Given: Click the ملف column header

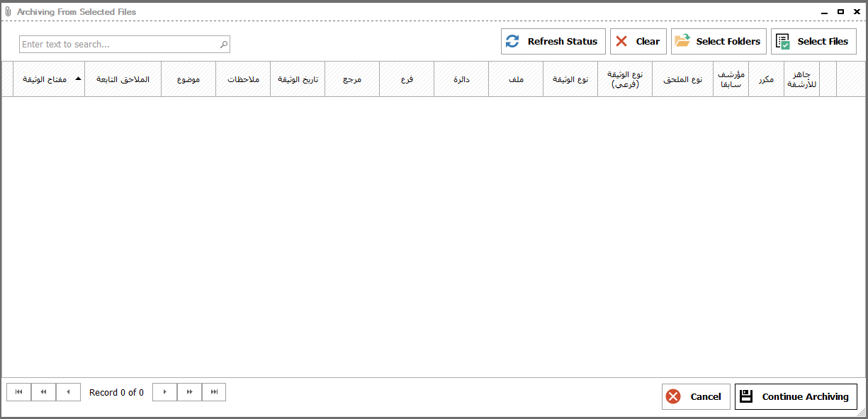Looking at the screenshot, I should [x=516, y=79].
